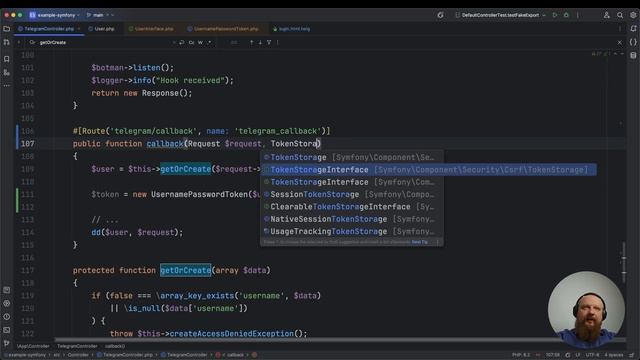Open the Database tool window icon

click(x=633, y=56)
